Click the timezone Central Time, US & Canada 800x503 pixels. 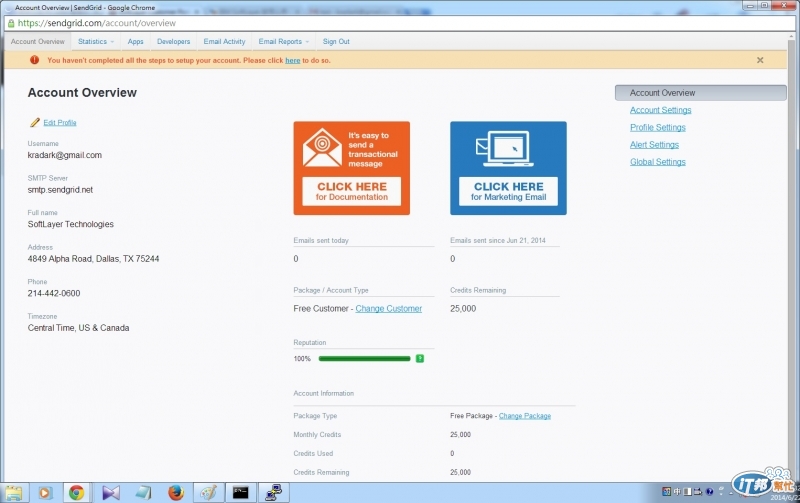point(78,328)
